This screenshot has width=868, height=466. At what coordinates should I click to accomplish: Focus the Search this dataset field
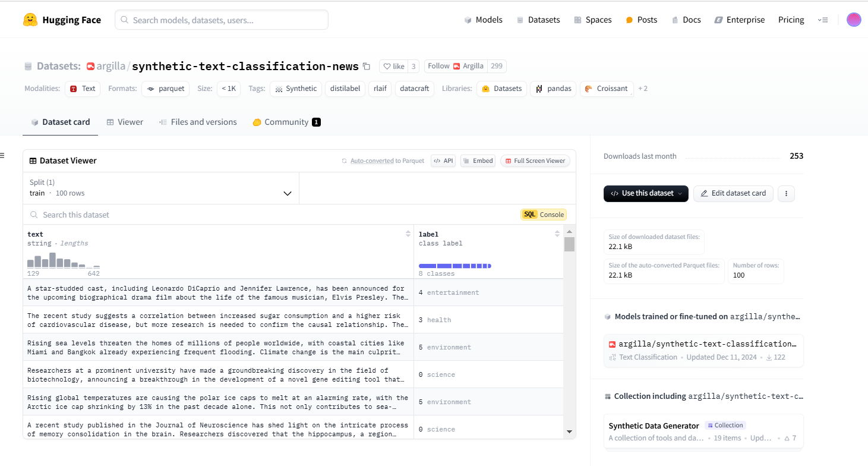(x=270, y=215)
